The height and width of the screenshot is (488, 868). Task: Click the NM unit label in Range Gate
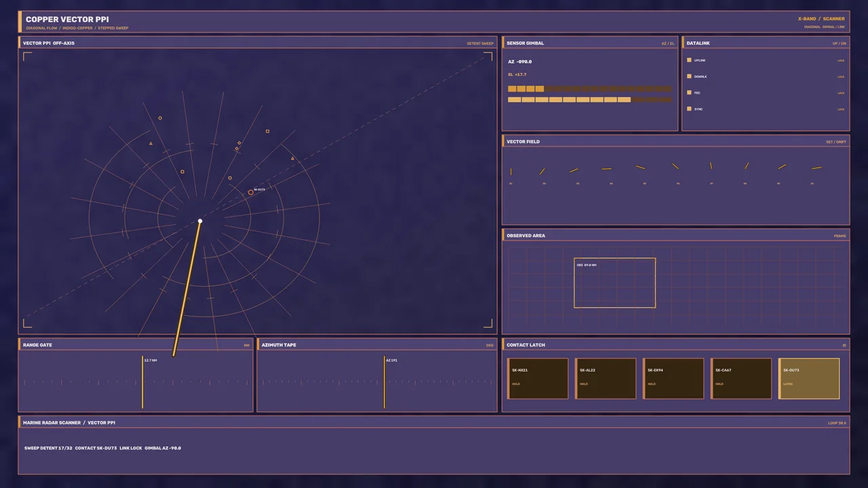tap(247, 346)
